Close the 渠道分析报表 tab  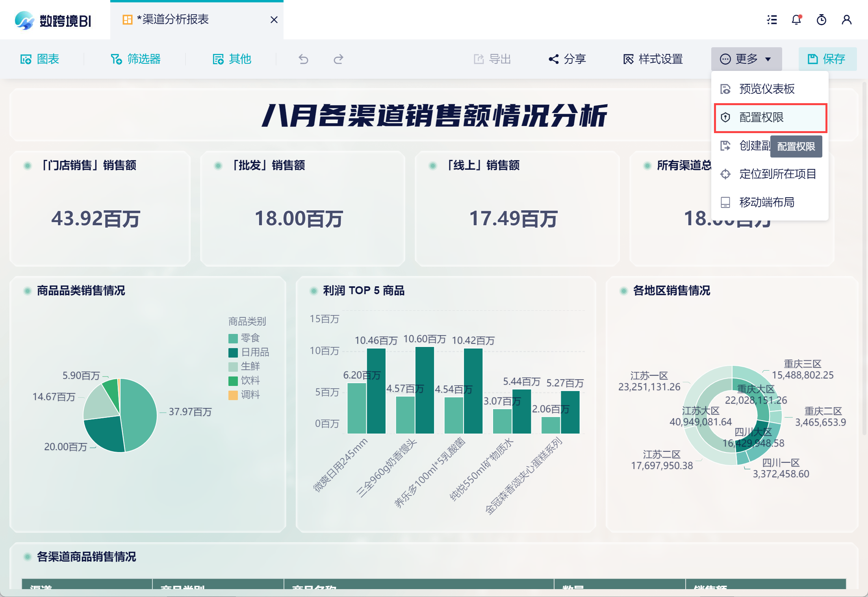(x=274, y=20)
